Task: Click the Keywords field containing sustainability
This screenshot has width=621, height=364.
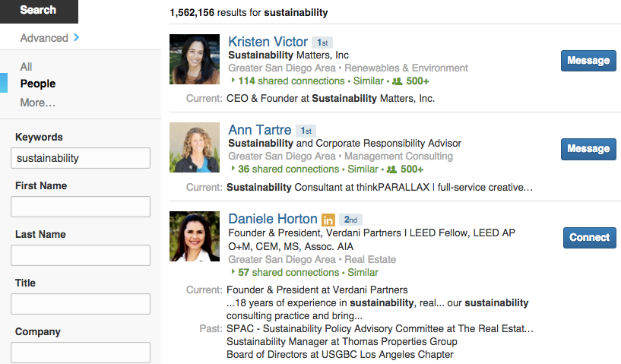Action: point(81,158)
